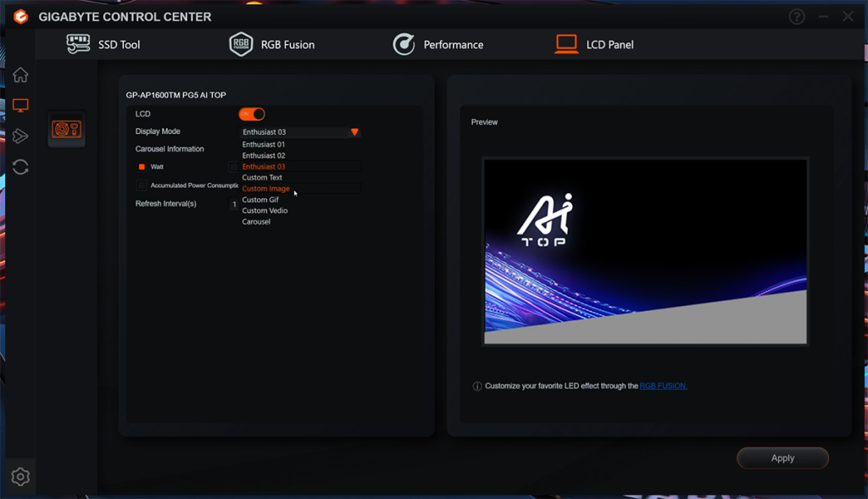Click the AI TOP preview image

(645, 252)
